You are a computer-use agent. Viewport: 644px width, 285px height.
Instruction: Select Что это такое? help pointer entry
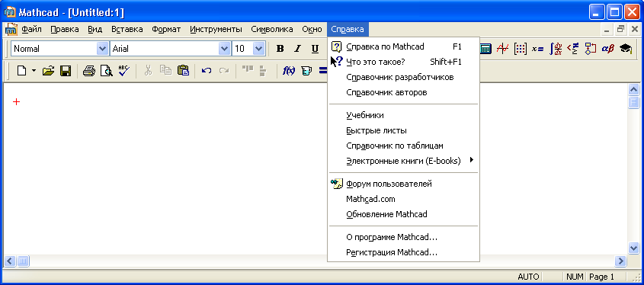point(404,62)
